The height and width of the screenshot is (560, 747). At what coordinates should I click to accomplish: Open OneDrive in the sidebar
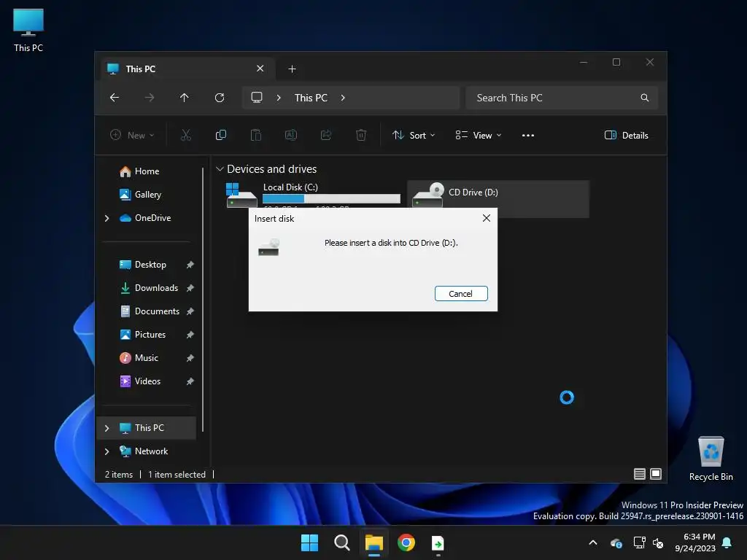(152, 217)
